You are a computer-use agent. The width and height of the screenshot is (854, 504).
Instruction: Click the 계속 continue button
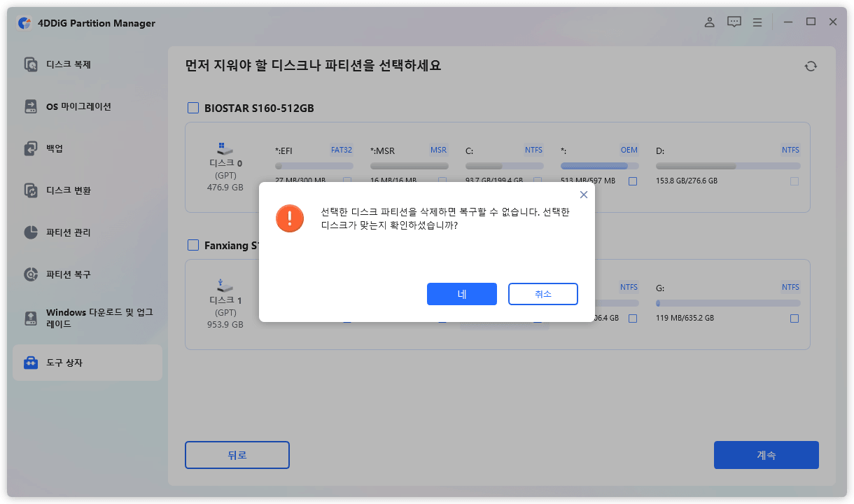point(766,455)
